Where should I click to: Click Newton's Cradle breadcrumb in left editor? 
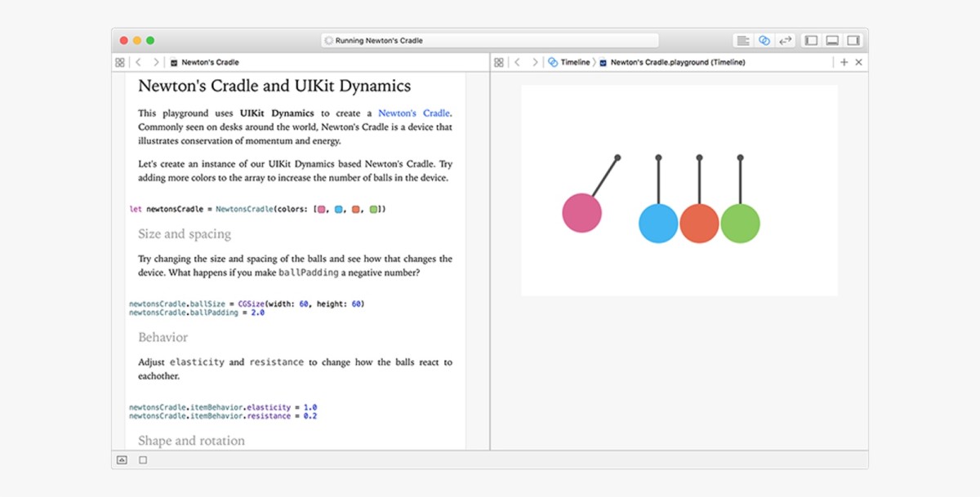coord(204,62)
